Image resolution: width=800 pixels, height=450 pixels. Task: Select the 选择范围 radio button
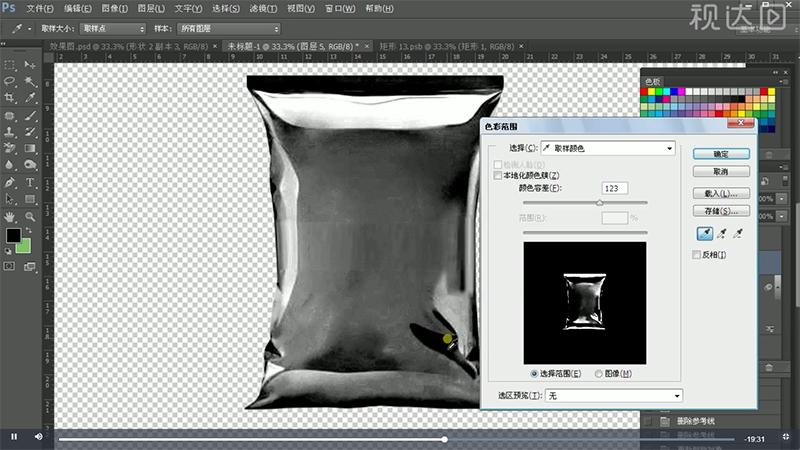click(x=534, y=374)
